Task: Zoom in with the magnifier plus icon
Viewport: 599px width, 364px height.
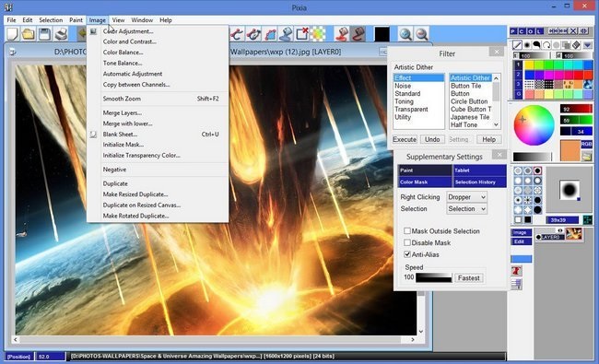Action: 405,34
